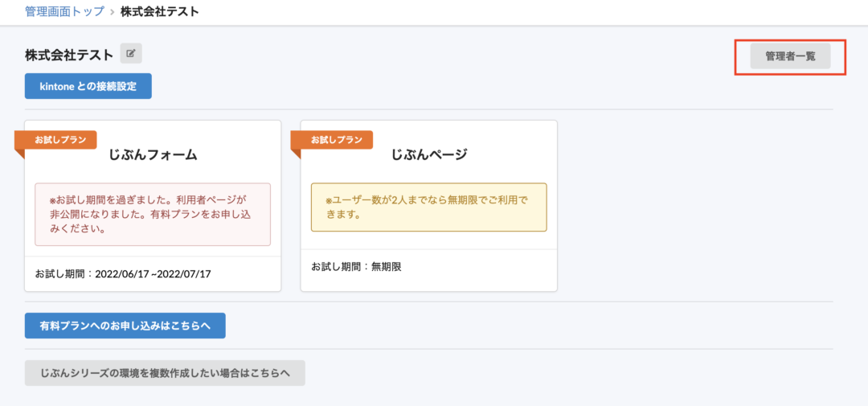Viewport: 868px width, 406px height.
Task: Click the yellow ユーザー数が2人まで notice box
Action: tap(428, 207)
